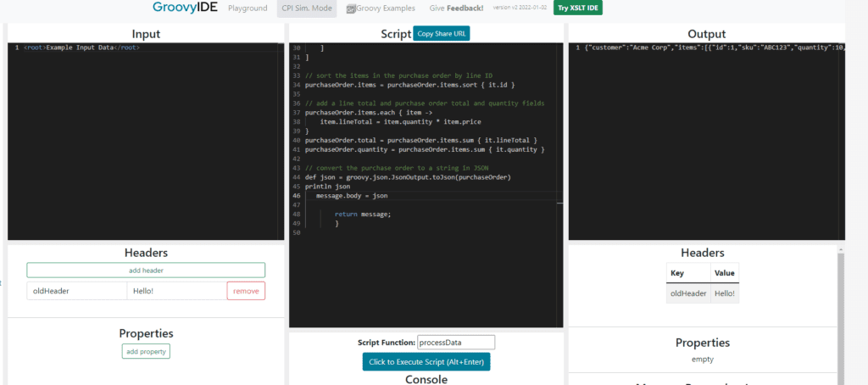Open the Playground mode
The image size is (868, 385).
pyautogui.click(x=248, y=8)
